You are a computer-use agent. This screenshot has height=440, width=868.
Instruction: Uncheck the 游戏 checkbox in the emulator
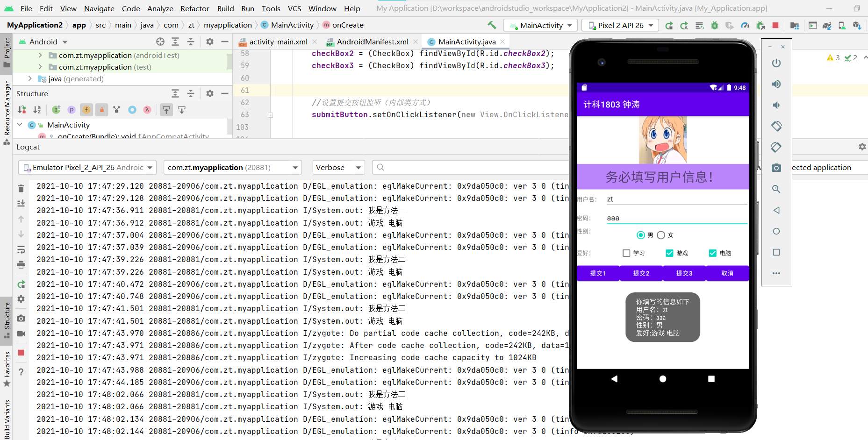669,253
